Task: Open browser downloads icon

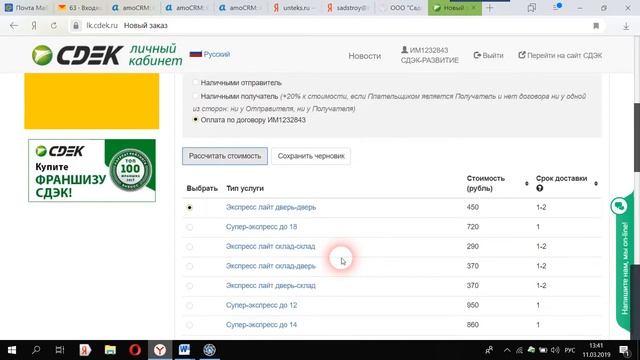Action: pyautogui.click(x=626, y=26)
